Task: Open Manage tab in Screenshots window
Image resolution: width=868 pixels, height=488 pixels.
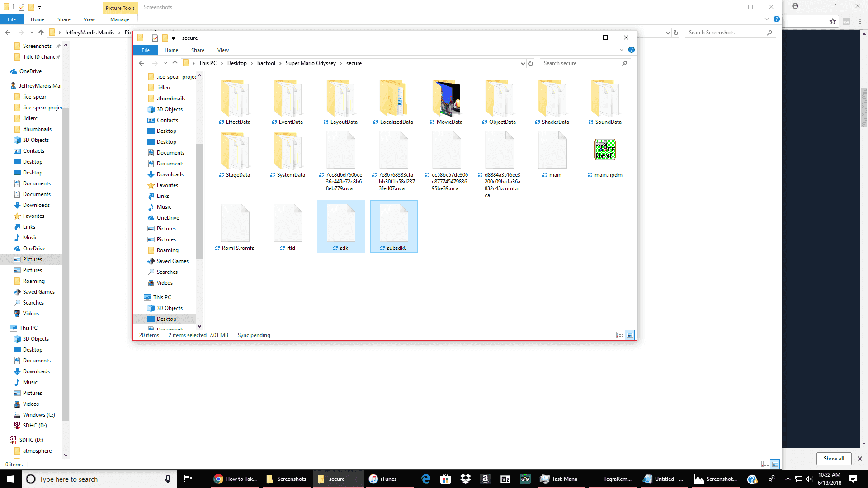Action: tap(120, 19)
